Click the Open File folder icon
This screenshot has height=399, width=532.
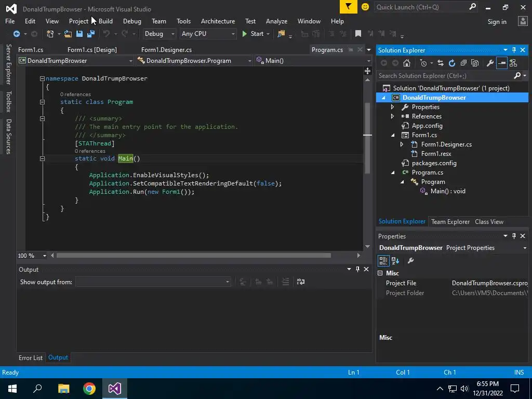68,34
